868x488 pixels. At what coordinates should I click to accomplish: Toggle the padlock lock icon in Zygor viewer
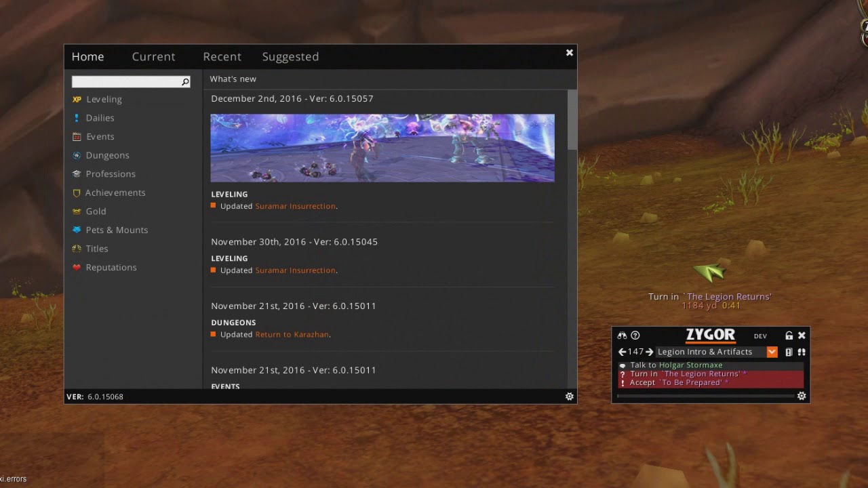(789, 335)
